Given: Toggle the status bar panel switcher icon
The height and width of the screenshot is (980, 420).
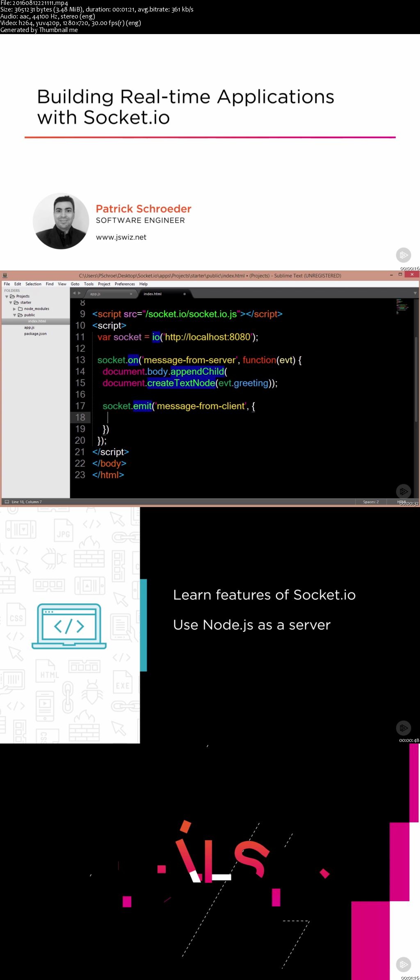Looking at the screenshot, I should [x=7, y=502].
